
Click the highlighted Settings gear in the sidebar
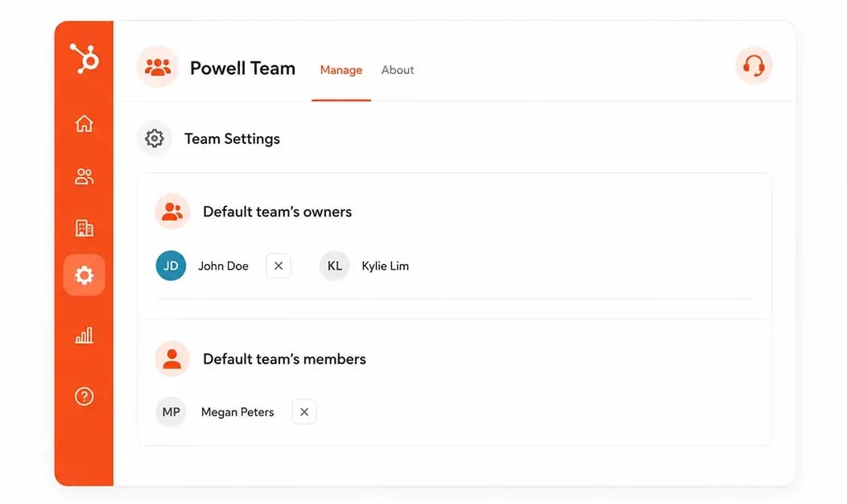(x=85, y=275)
